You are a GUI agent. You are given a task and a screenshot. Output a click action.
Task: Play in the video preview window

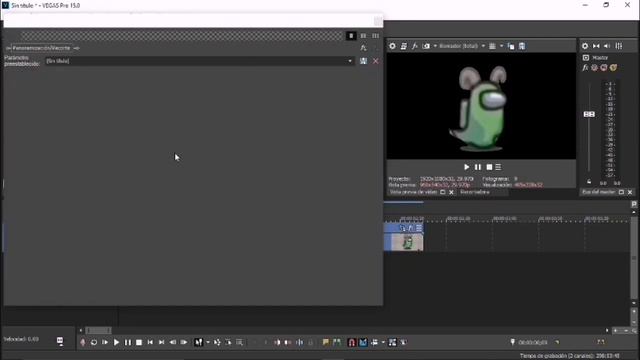point(467,167)
